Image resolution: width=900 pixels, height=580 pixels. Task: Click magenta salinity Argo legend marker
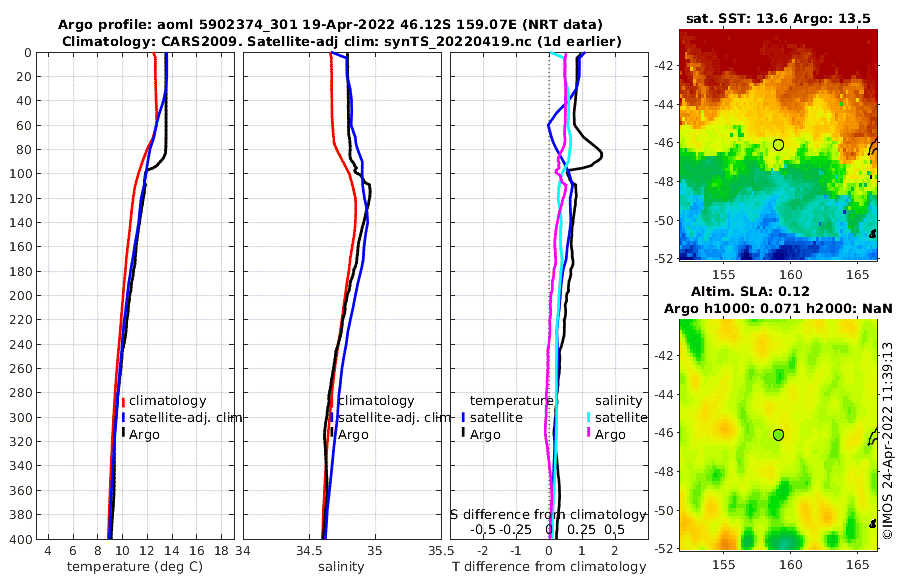click(x=588, y=433)
